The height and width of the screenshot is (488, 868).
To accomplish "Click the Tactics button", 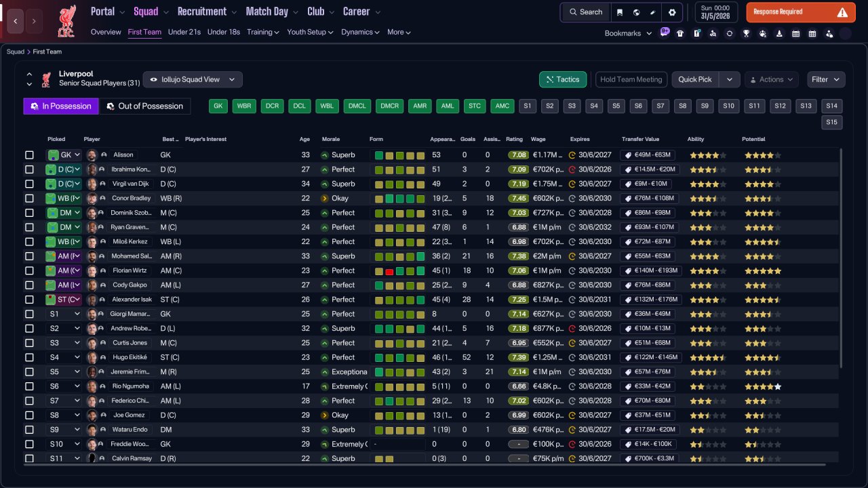I will [563, 79].
